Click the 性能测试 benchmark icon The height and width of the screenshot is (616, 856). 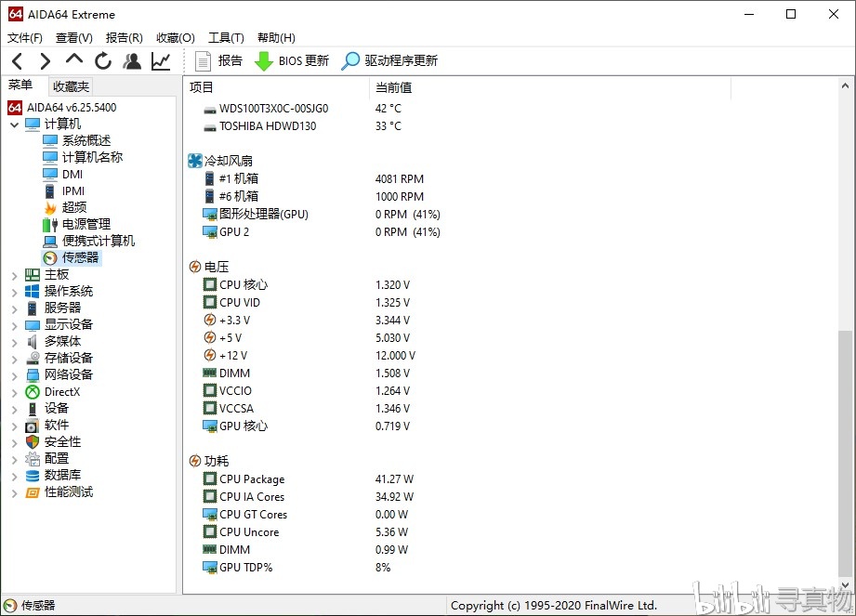33,492
